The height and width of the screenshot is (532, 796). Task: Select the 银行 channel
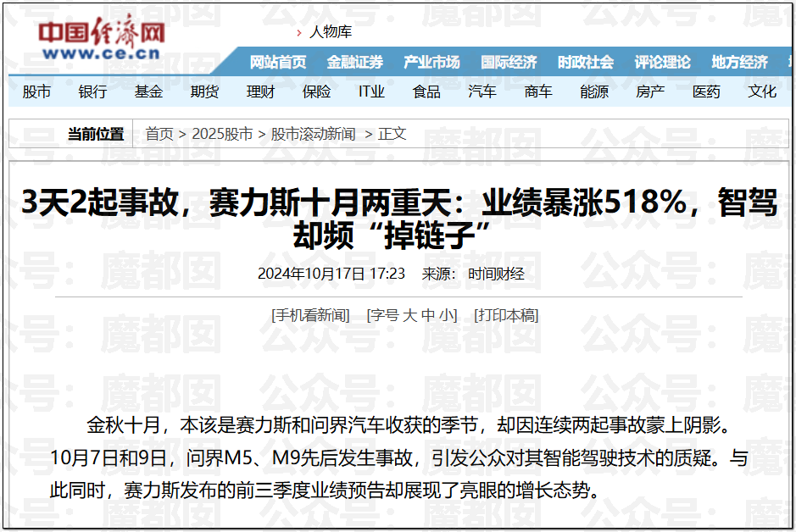pyautogui.click(x=92, y=91)
